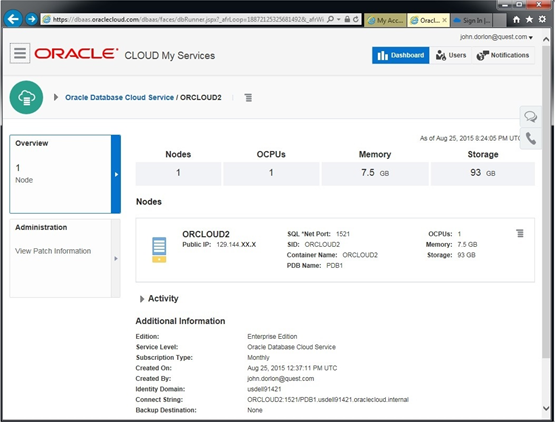Click the Storage 93 GB summary cell
The width and height of the screenshot is (555, 423).
click(482, 173)
